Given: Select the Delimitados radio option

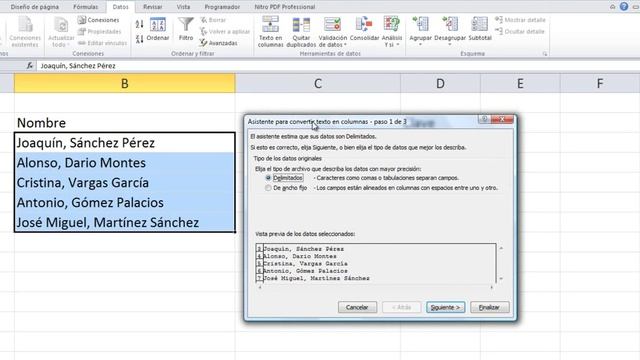Looking at the screenshot, I should click(268, 178).
